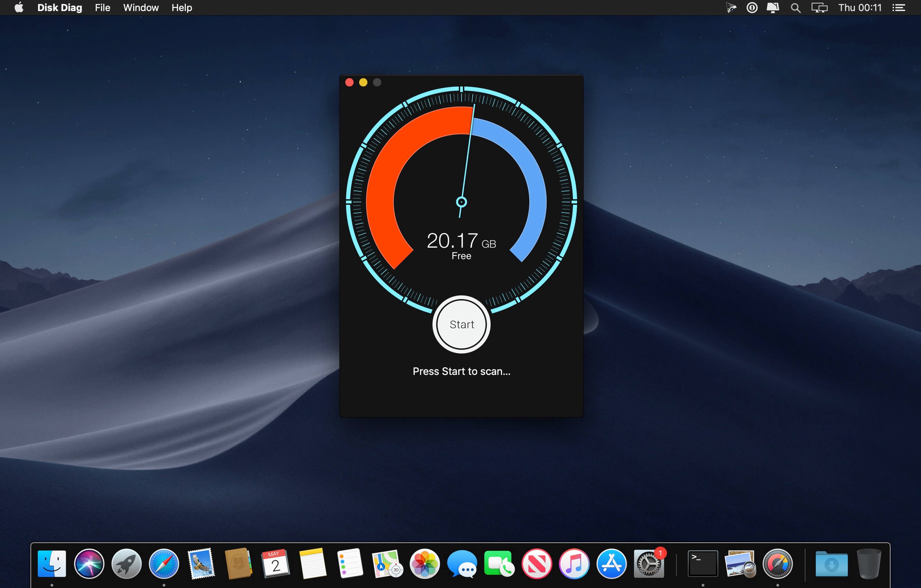Open Notes from the Dock
Screen dimensions: 921x588
(x=312, y=563)
